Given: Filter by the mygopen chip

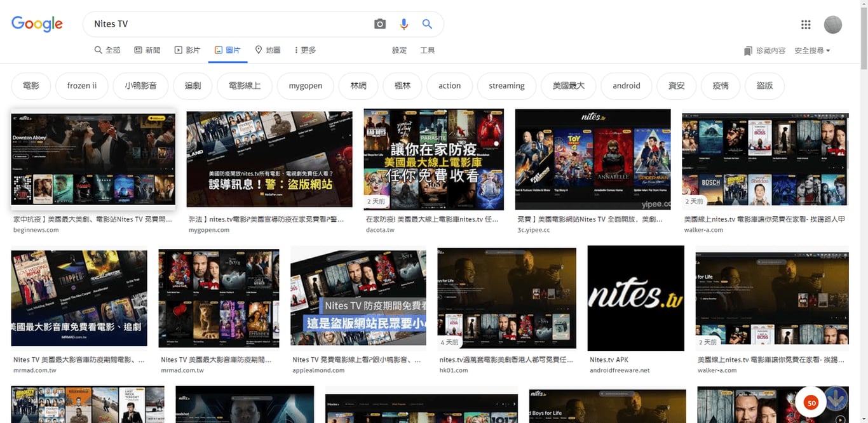Looking at the screenshot, I should coord(306,86).
